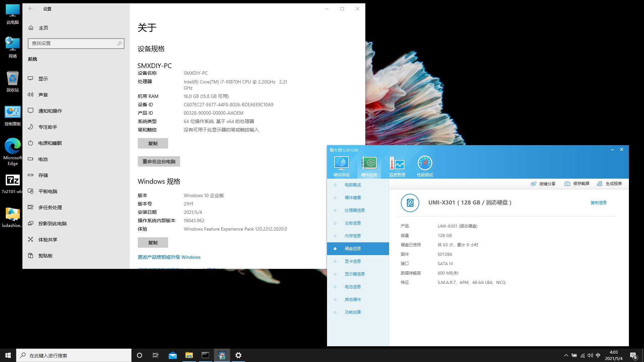Open 专注助手 settings page
Image resolution: width=644 pixels, height=362 pixels.
tap(76, 127)
